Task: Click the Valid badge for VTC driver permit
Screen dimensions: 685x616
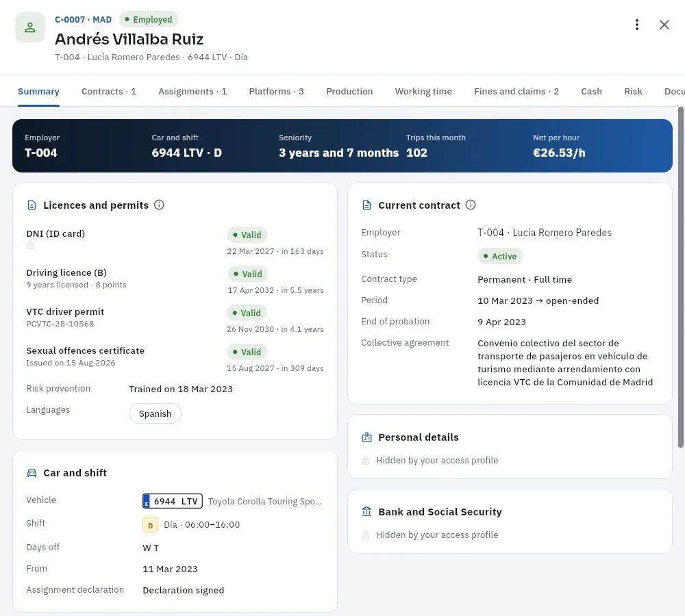Action: point(247,313)
